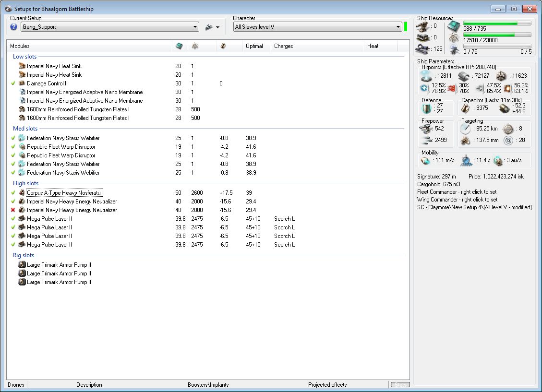The width and height of the screenshot is (542, 392).
Task: Enable the offline Imperial Navy Heavy Energy Neutralizer
Action: [13, 210]
